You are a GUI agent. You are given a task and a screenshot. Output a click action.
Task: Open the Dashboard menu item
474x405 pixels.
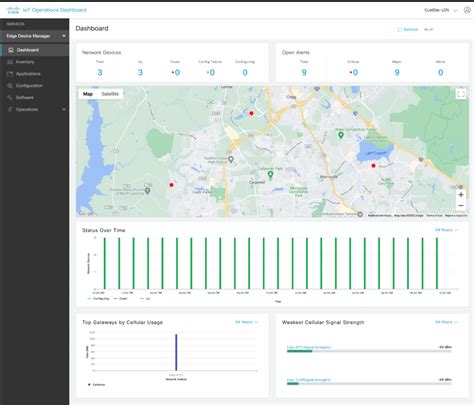coord(35,50)
